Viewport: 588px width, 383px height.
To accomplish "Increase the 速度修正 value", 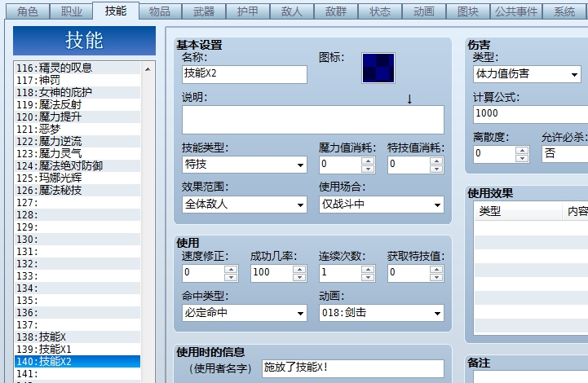I will [x=231, y=269].
